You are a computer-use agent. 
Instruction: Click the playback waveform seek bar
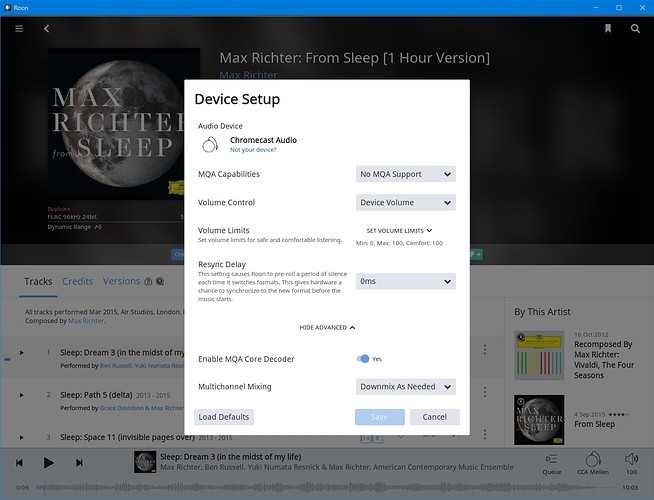pyautogui.click(x=325, y=487)
